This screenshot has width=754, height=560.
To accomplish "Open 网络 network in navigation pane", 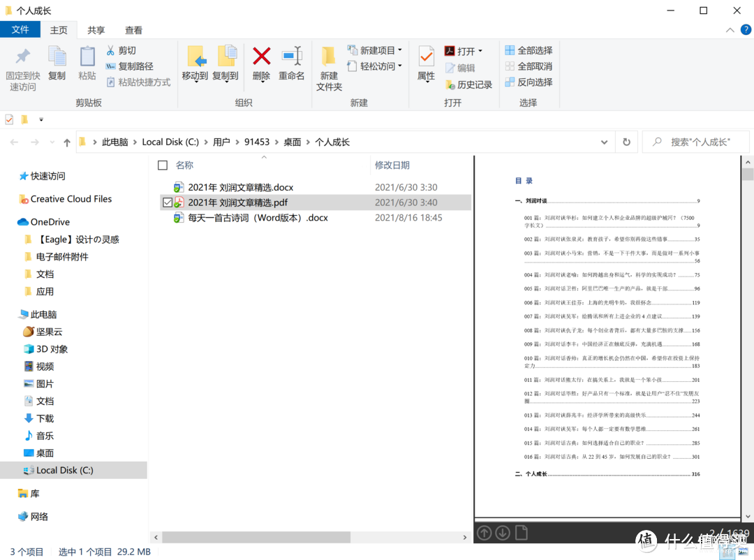I will pos(39,517).
